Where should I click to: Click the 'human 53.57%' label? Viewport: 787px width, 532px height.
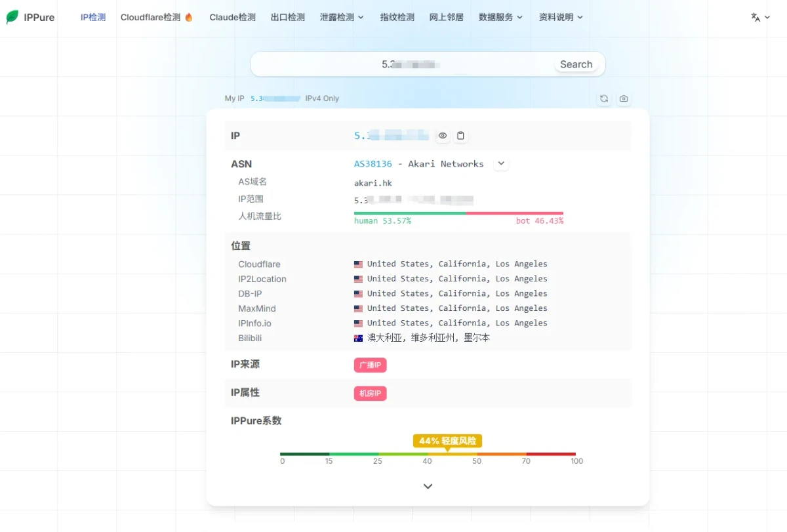coord(382,221)
